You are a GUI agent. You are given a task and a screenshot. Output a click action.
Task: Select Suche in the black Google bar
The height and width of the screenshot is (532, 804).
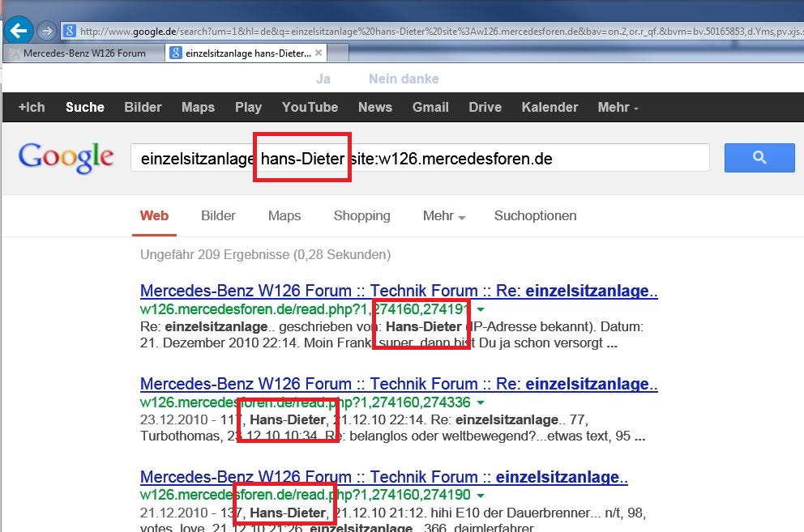(84, 107)
